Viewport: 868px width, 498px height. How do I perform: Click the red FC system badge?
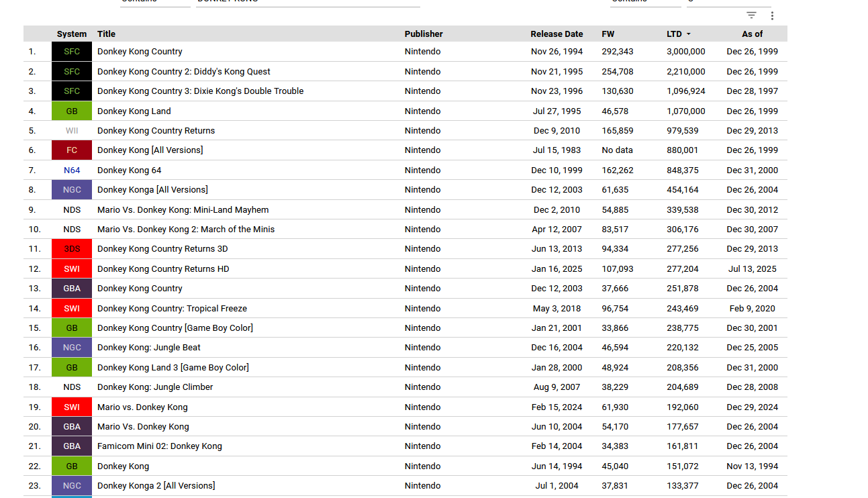tap(72, 150)
